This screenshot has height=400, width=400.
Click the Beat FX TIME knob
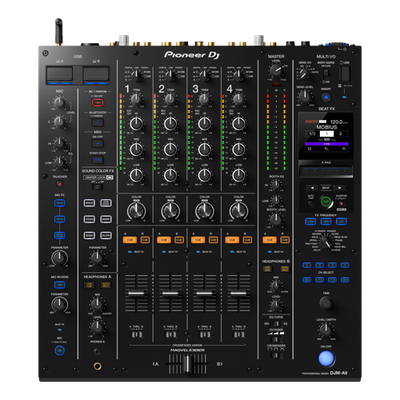(326, 303)
